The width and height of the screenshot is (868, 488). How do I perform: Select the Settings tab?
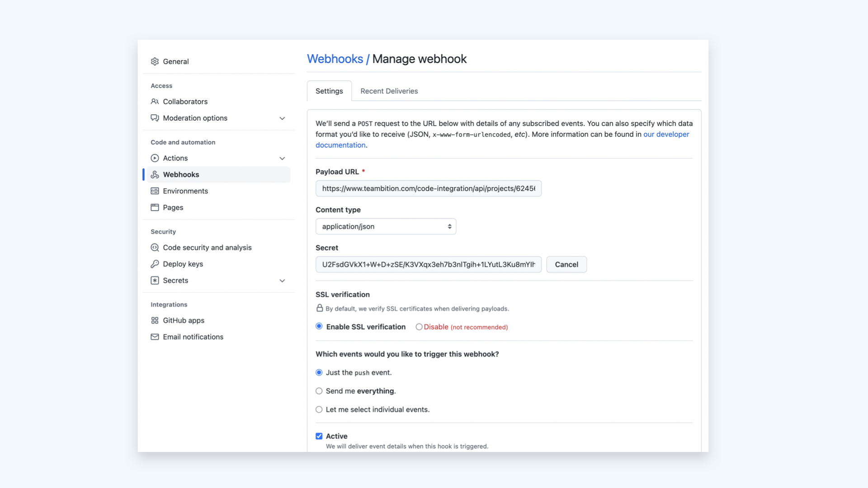click(329, 91)
